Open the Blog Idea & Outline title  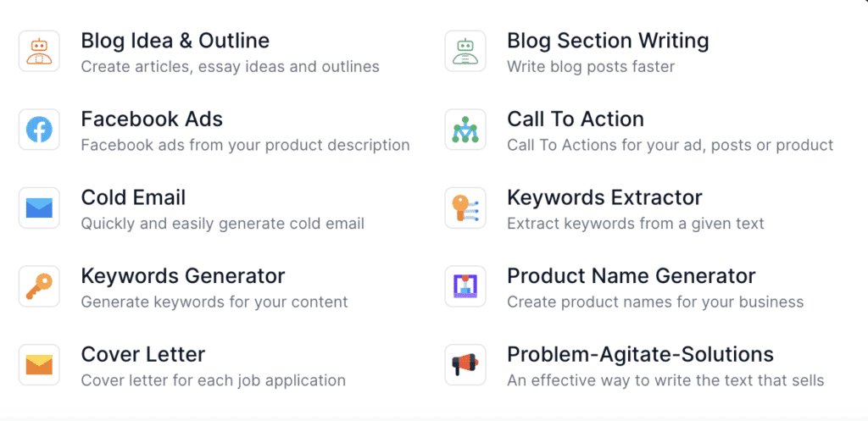click(x=175, y=41)
